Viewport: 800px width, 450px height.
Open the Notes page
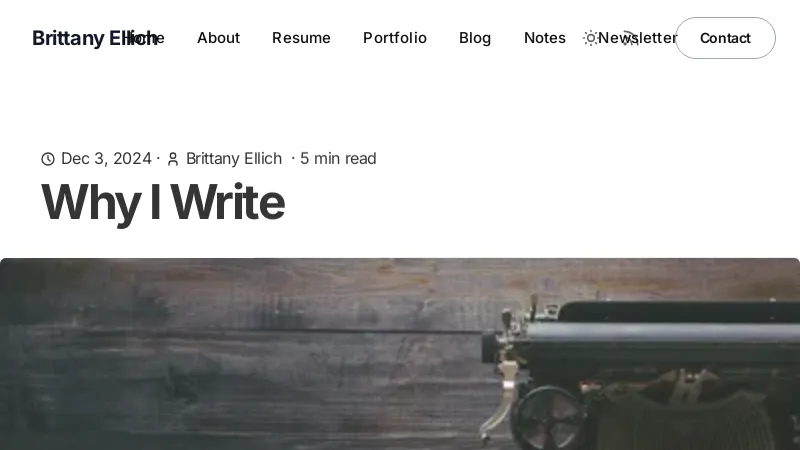[x=545, y=38]
